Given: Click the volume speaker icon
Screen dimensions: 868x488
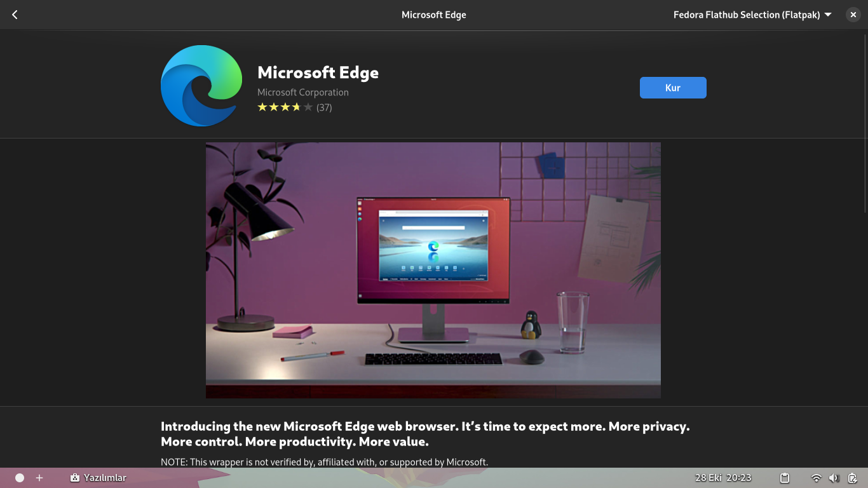Looking at the screenshot, I should [834, 478].
